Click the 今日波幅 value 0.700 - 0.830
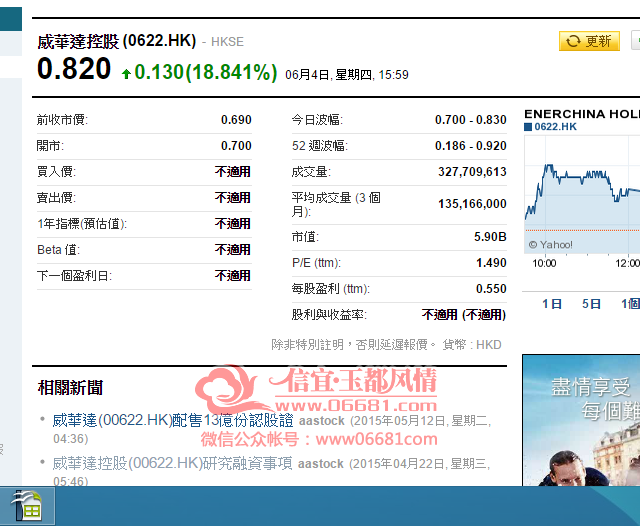 (x=471, y=120)
